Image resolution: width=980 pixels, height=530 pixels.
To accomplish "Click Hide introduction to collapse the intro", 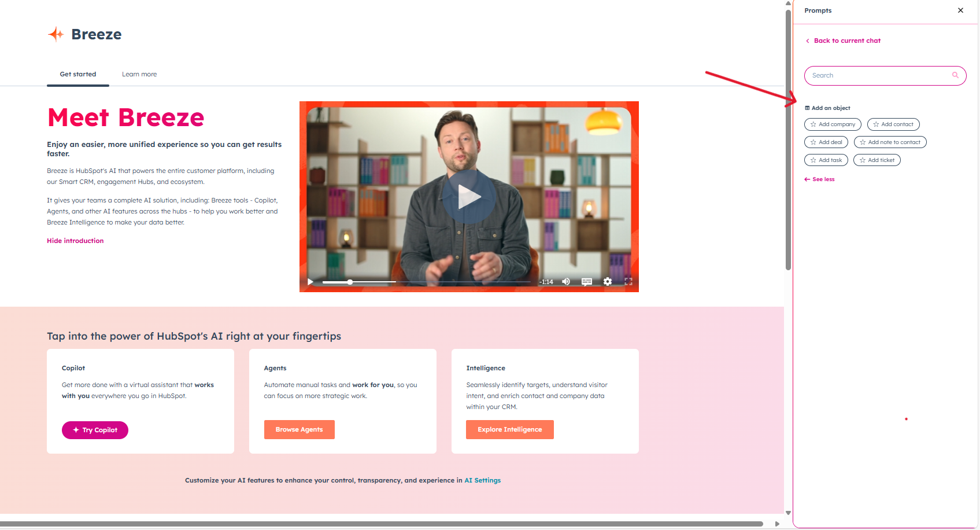I will click(x=75, y=241).
